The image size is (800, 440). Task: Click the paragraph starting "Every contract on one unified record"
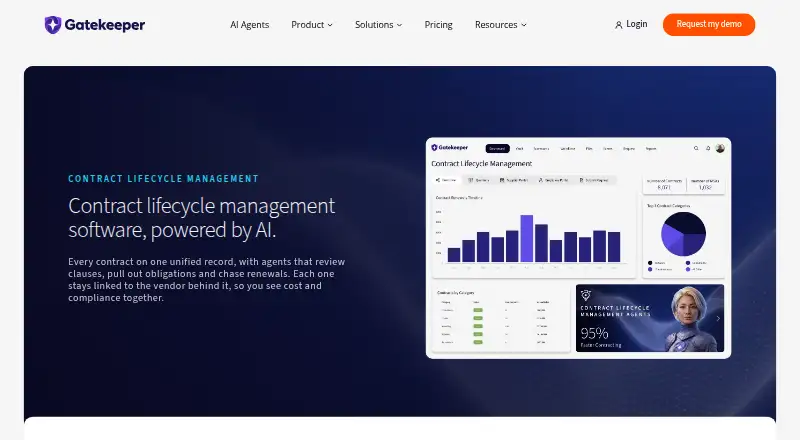click(207, 280)
